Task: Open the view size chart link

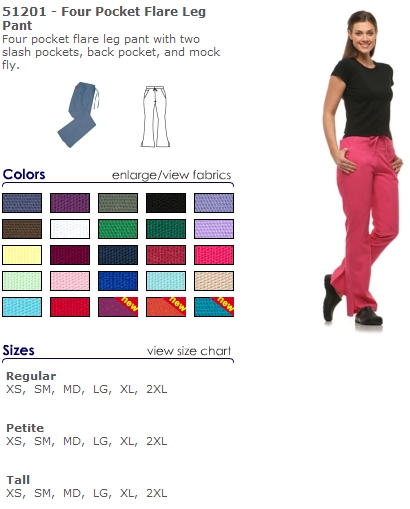Action: [189, 351]
